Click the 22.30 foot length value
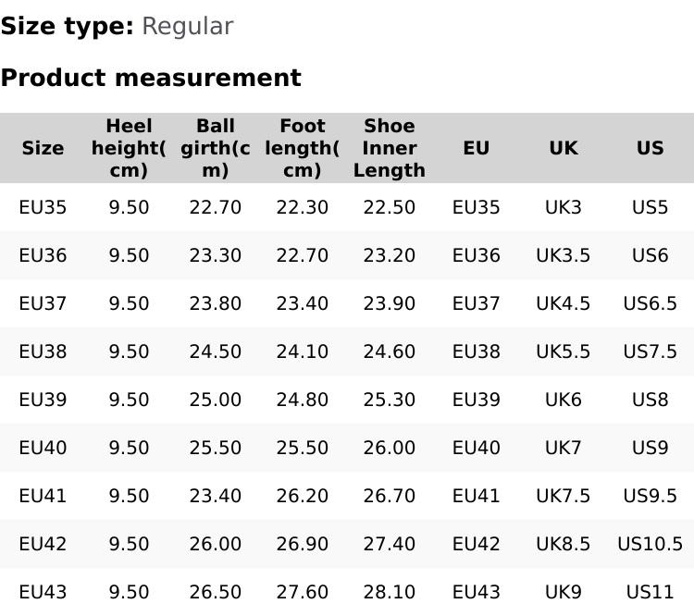 coord(302,207)
